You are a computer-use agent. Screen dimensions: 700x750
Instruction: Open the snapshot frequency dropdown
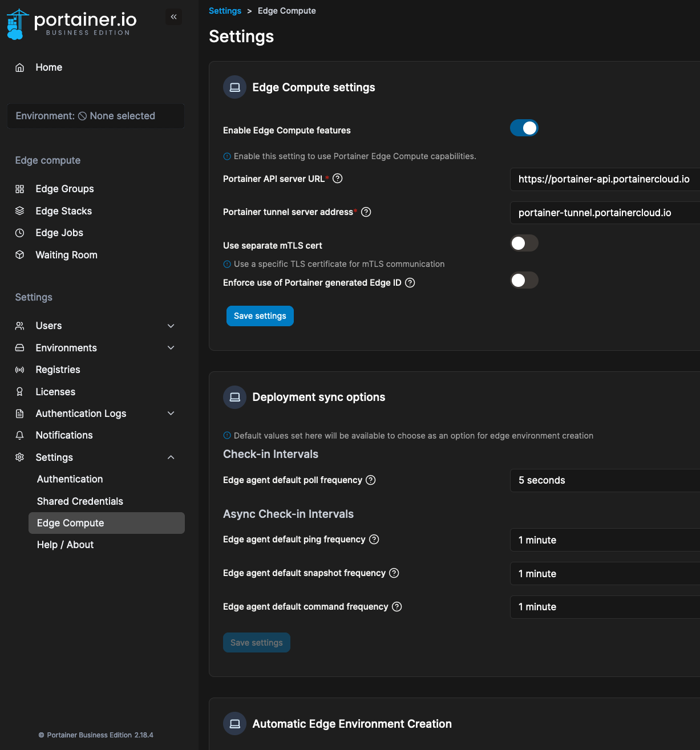click(x=605, y=574)
